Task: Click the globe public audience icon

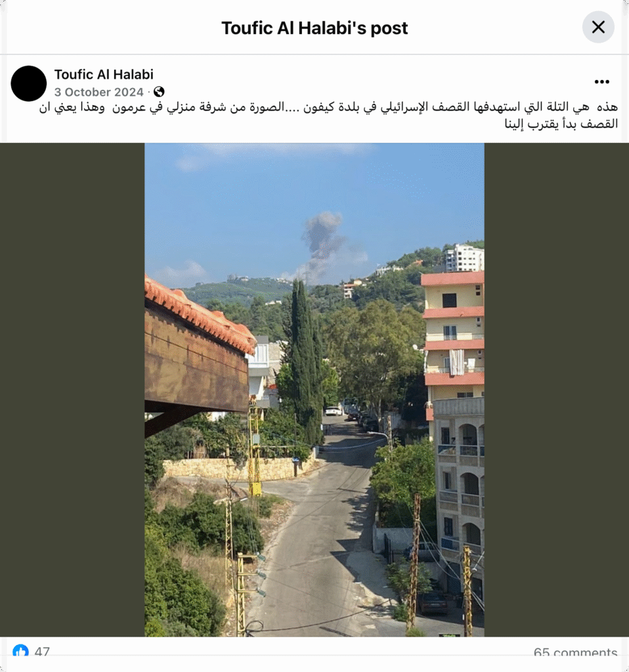Action: point(159,92)
